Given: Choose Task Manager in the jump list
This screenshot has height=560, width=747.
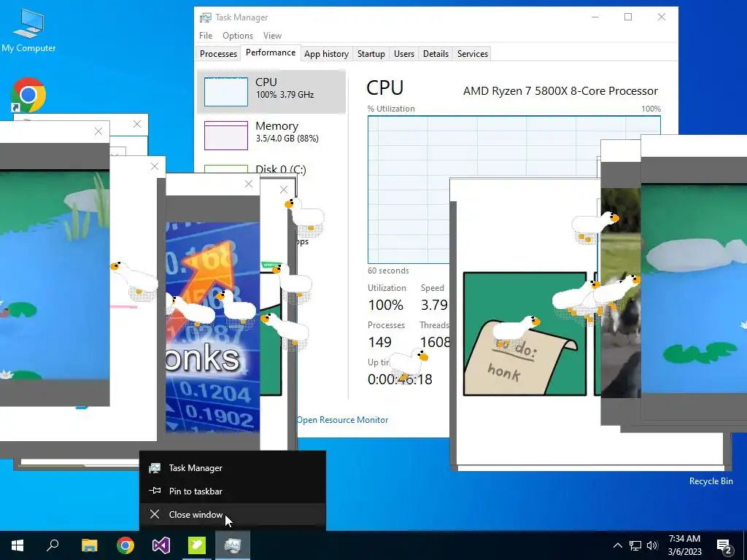Looking at the screenshot, I should click(233, 468).
